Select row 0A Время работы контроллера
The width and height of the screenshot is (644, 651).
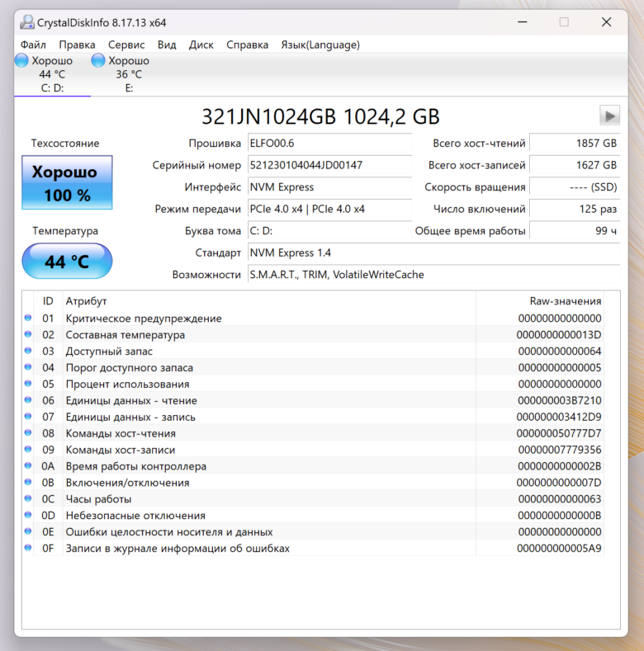click(313, 466)
